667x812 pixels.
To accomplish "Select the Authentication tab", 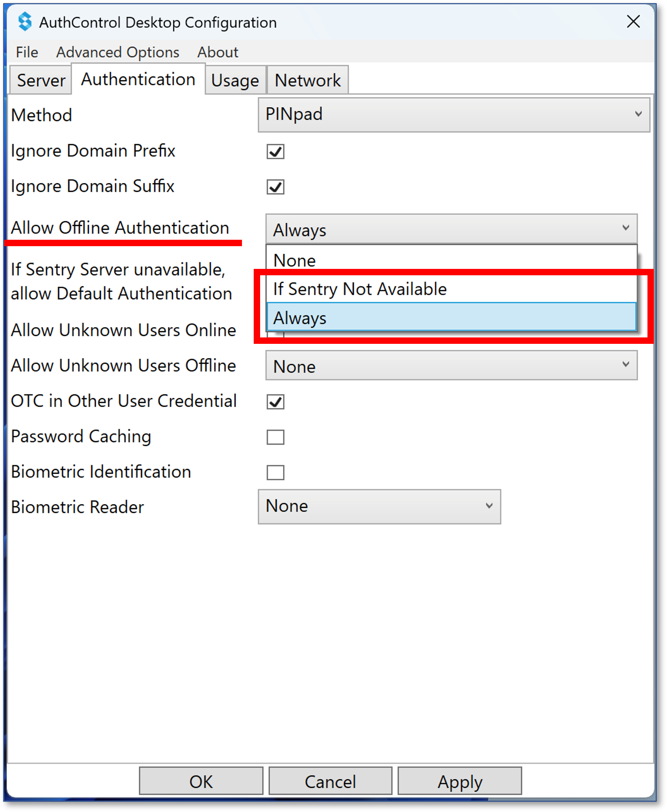I will coord(138,79).
